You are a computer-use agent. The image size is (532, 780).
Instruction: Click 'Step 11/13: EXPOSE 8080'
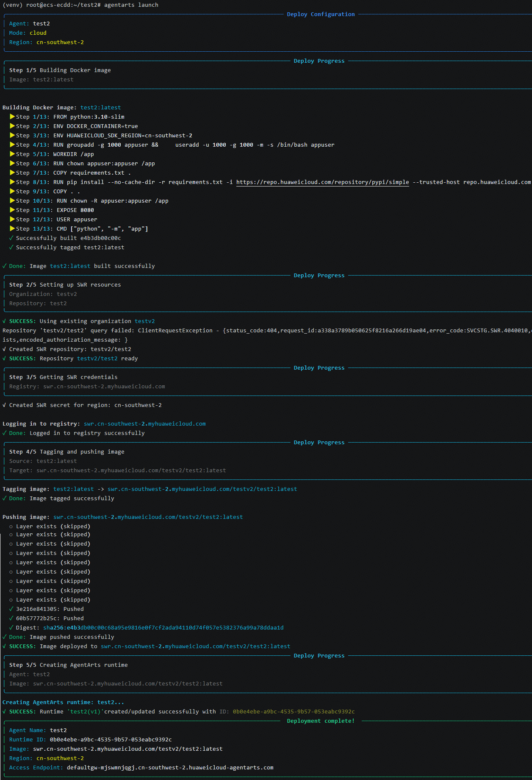tap(55, 210)
